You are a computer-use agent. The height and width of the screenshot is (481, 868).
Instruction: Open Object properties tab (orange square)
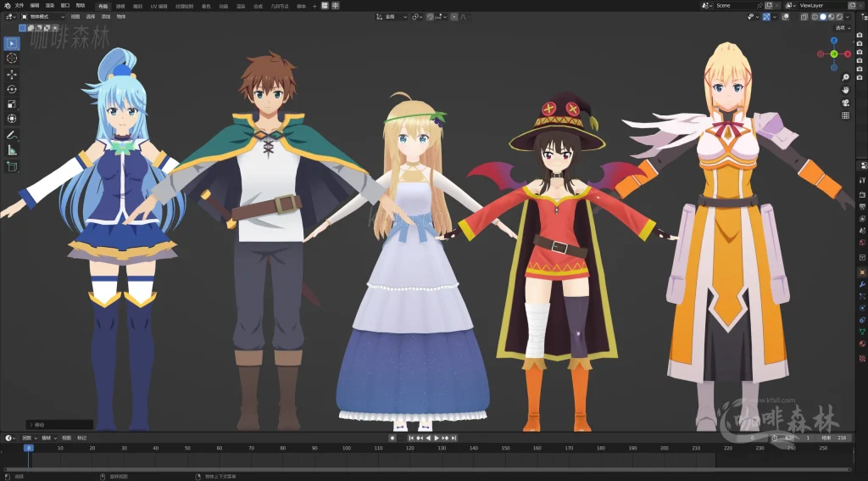(x=862, y=272)
